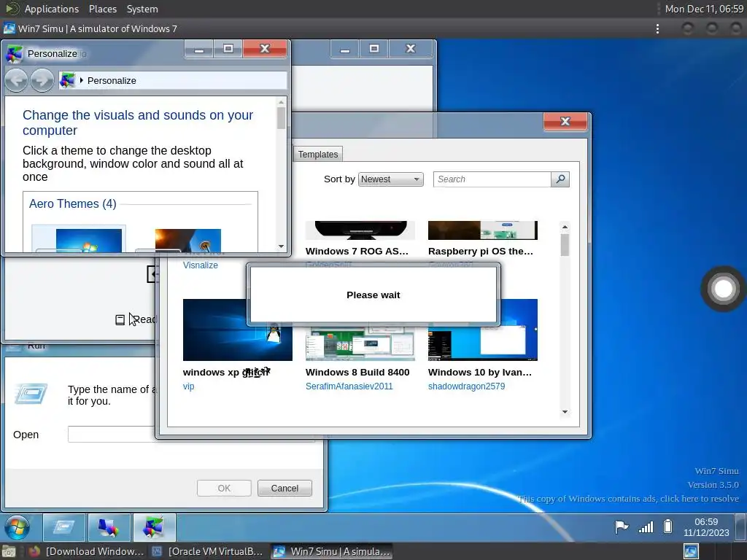Select the windows xp glitch theme thumbnail
747x560 pixels.
(237, 330)
